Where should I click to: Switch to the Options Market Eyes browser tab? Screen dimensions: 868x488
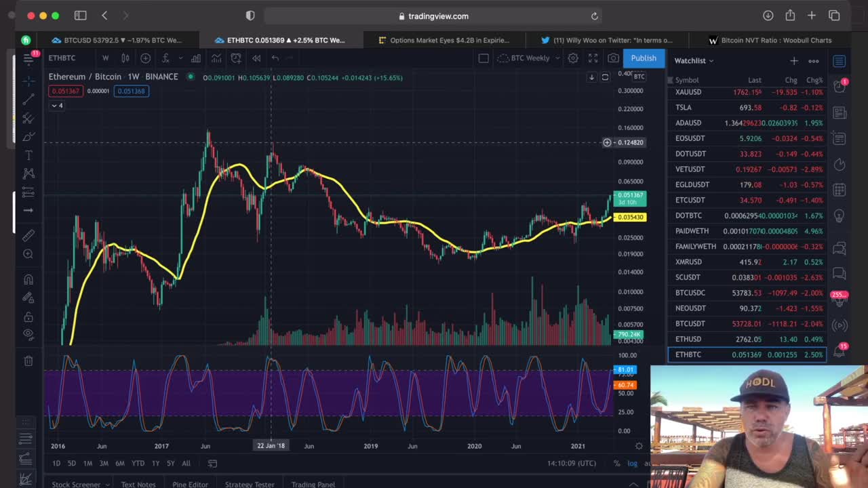(443, 41)
